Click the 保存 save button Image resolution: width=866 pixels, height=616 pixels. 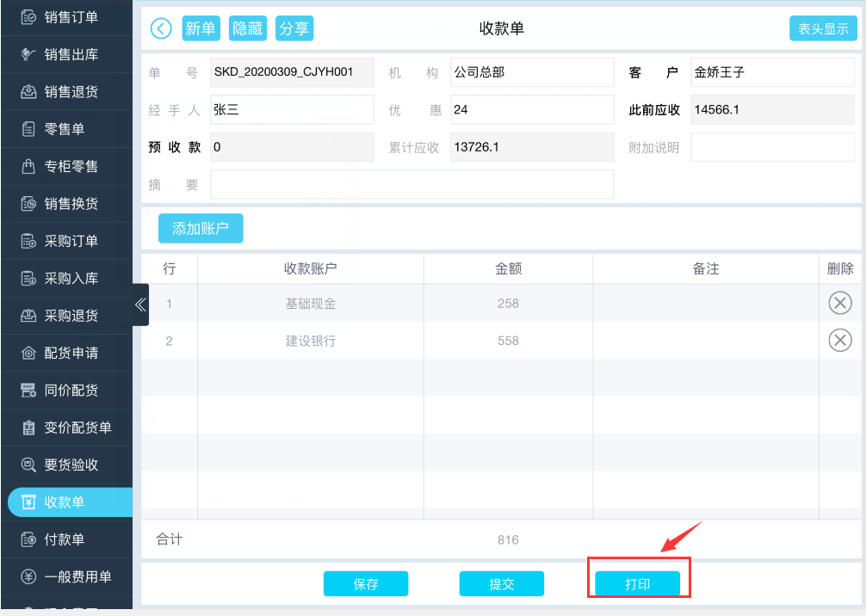click(366, 584)
